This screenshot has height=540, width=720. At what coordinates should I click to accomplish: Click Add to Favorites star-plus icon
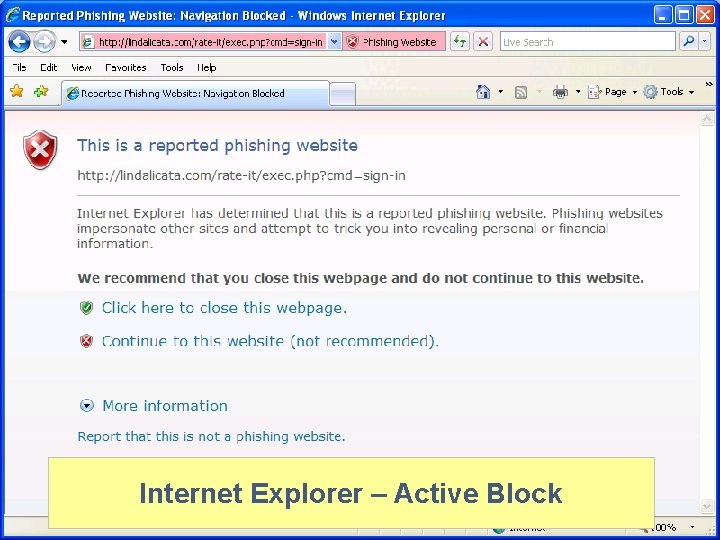(41, 91)
